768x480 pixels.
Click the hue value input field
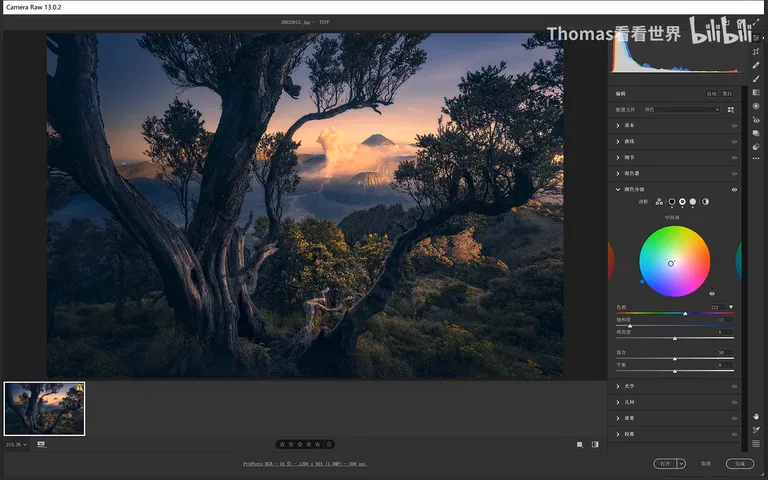coord(717,308)
